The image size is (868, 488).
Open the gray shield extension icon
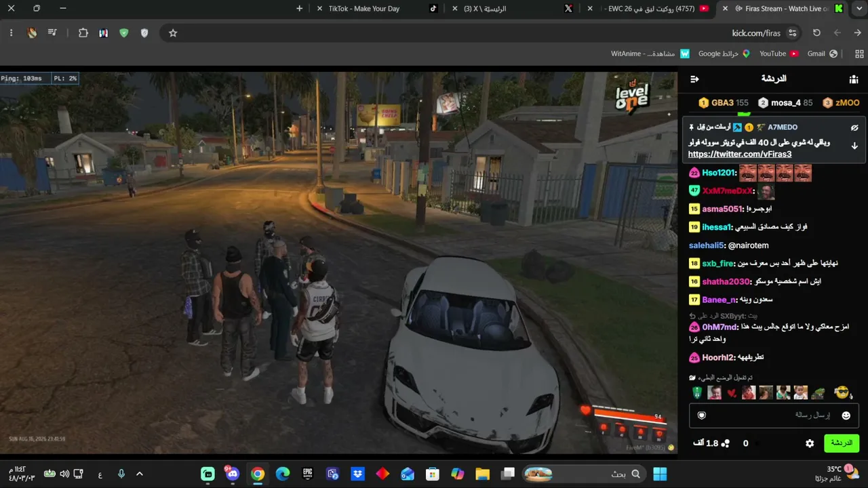click(x=144, y=33)
